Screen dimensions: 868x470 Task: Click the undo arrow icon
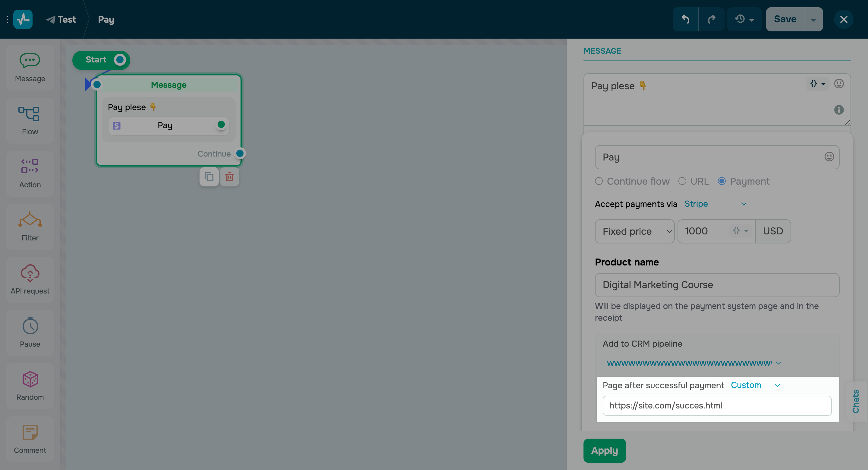tap(686, 19)
